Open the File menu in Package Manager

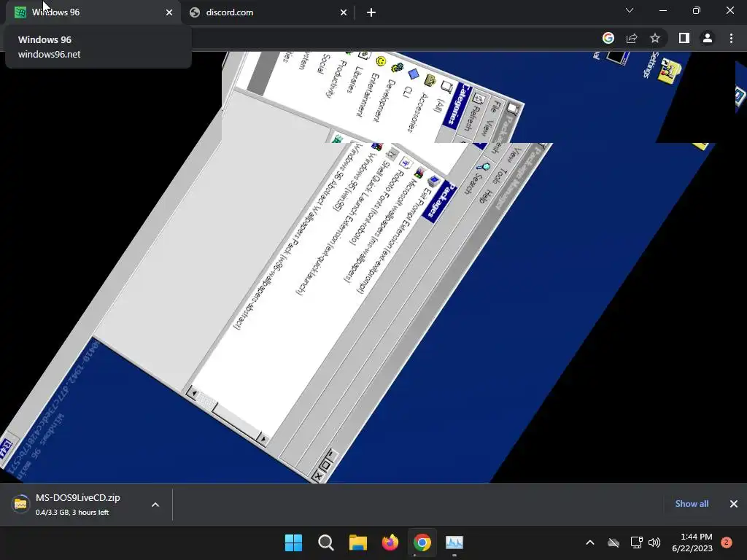pos(497,106)
